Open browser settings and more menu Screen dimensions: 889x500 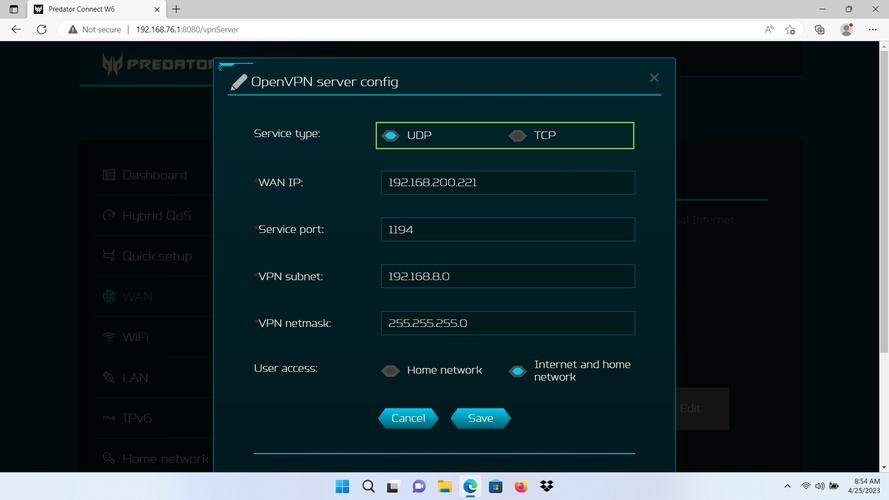pos(873,29)
